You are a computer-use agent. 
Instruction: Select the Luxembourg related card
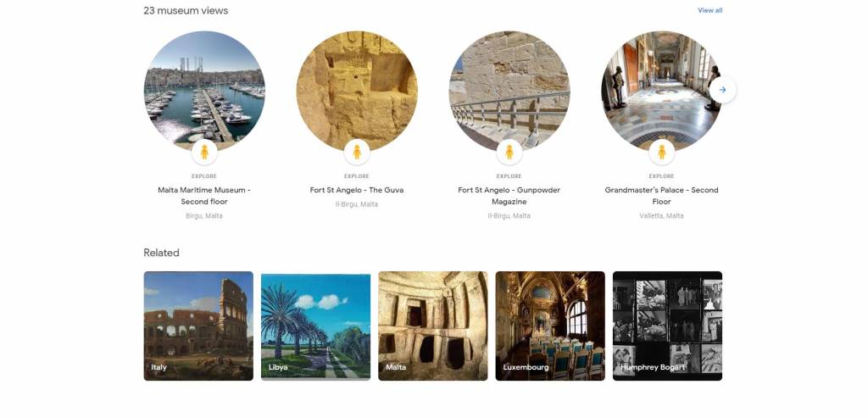tap(550, 326)
